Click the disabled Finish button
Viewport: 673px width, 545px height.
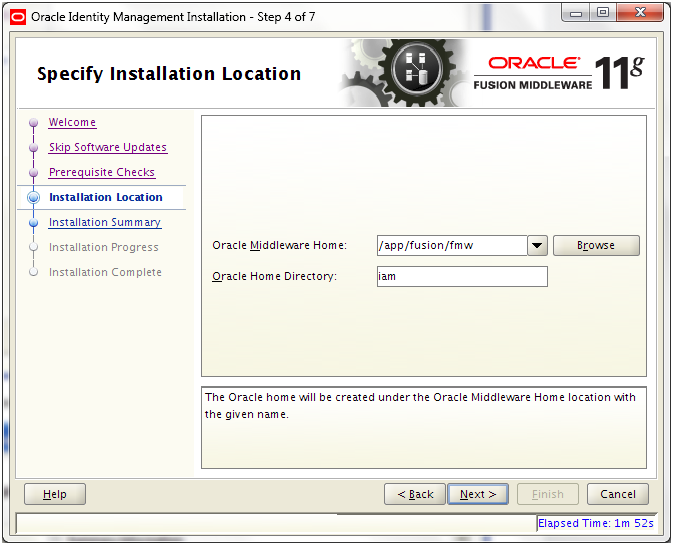click(x=548, y=494)
